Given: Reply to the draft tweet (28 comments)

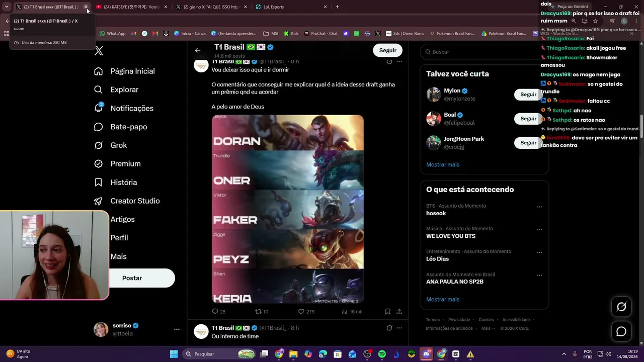Looking at the screenshot, I should tap(219, 312).
